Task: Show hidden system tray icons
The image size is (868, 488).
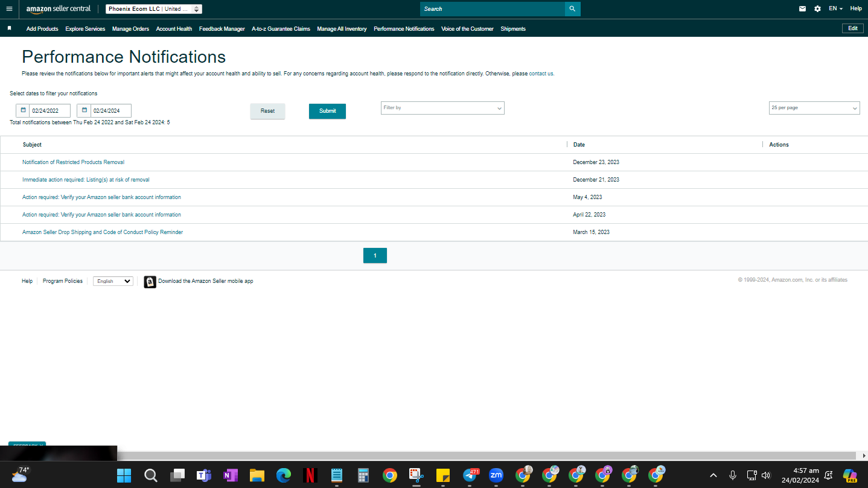Action: coord(713,475)
